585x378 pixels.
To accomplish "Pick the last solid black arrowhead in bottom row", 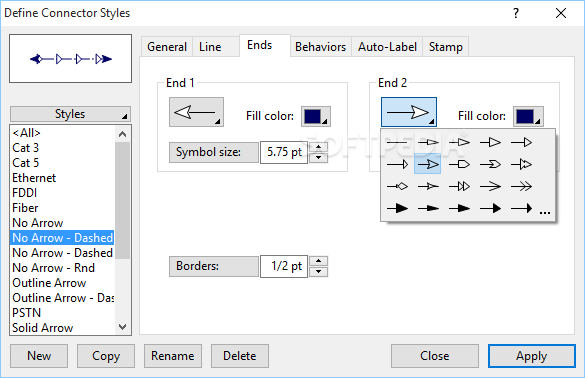I will pyautogui.click(x=521, y=208).
